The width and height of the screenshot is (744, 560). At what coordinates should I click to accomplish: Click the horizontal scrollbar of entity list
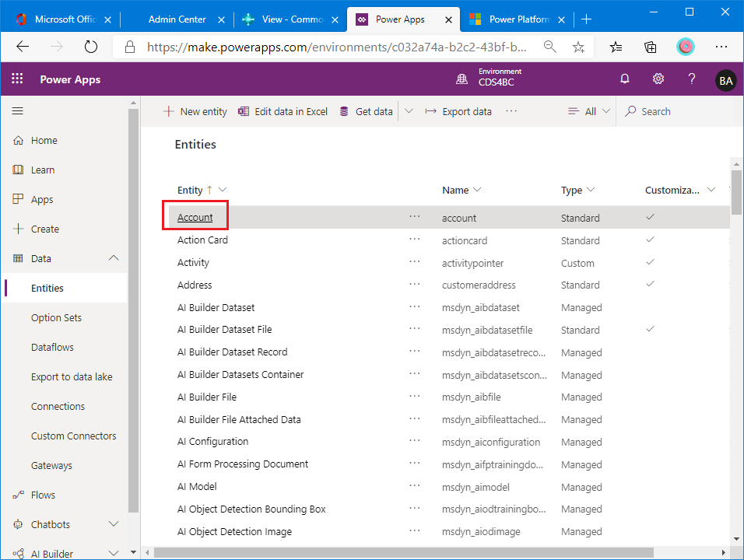coord(403,552)
